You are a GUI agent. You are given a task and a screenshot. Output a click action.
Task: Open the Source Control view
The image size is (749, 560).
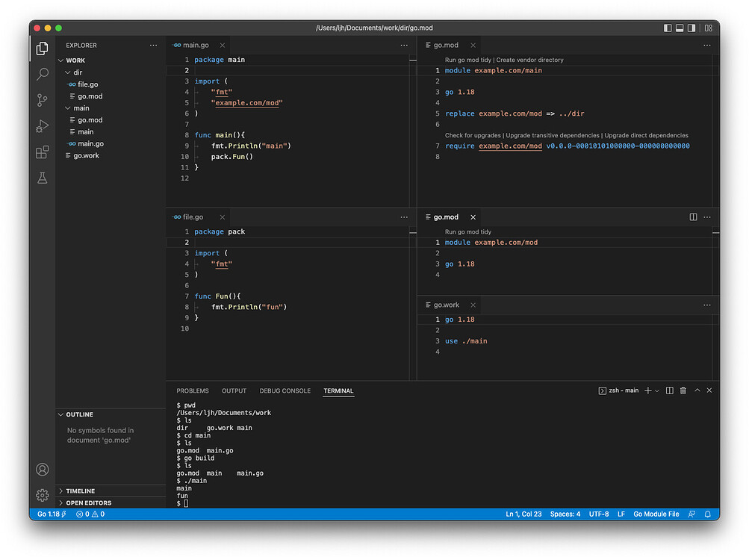click(43, 100)
